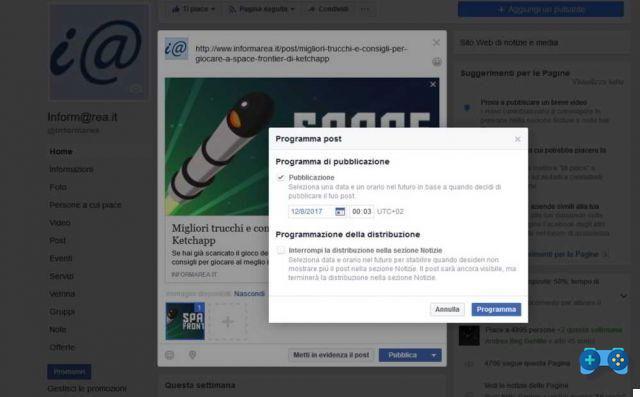
Task: Click the time field 00:03
Action: pos(362,211)
